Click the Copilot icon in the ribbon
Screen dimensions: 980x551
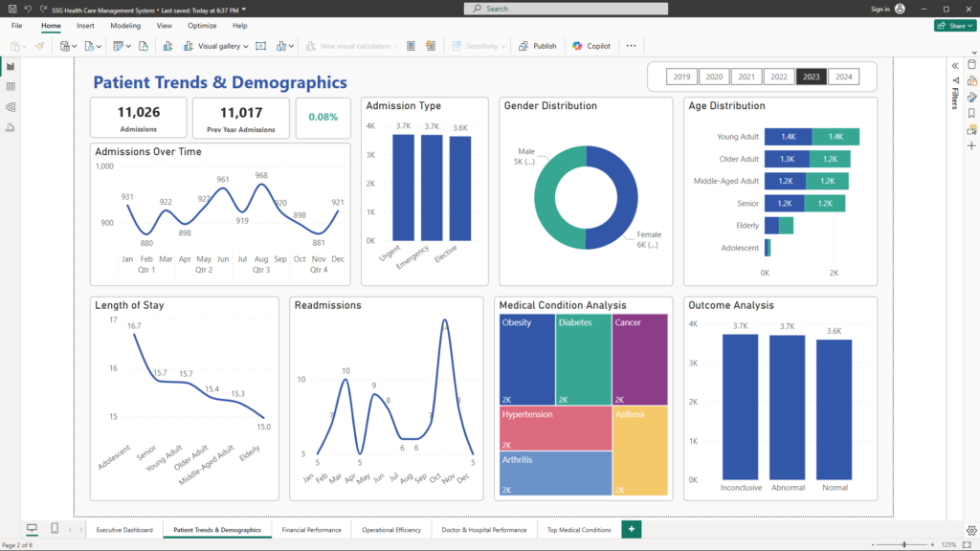[x=591, y=46]
